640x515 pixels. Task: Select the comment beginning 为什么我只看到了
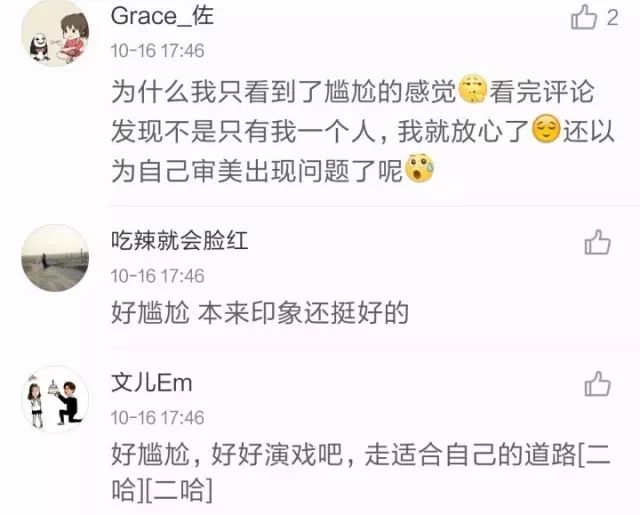pos(363,131)
